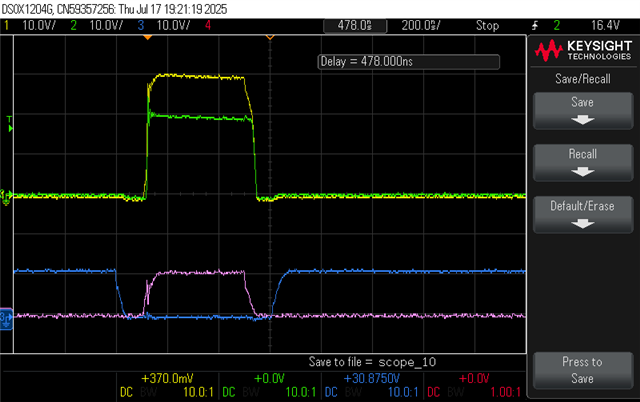
Task: Click the channel 2 offset +0.0V in green
Action: pyautogui.click(x=269, y=378)
